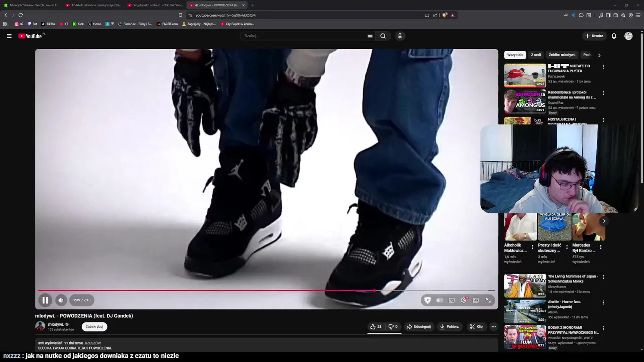Open the Kick bookmark
644x362 pixels.
pyautogui.click(x=78, y=24)
